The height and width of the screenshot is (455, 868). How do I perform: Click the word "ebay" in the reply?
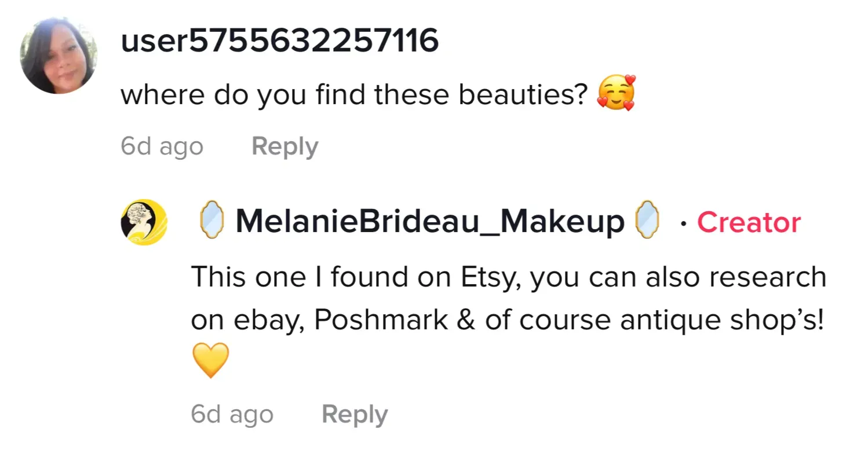[x=272, y=320]
